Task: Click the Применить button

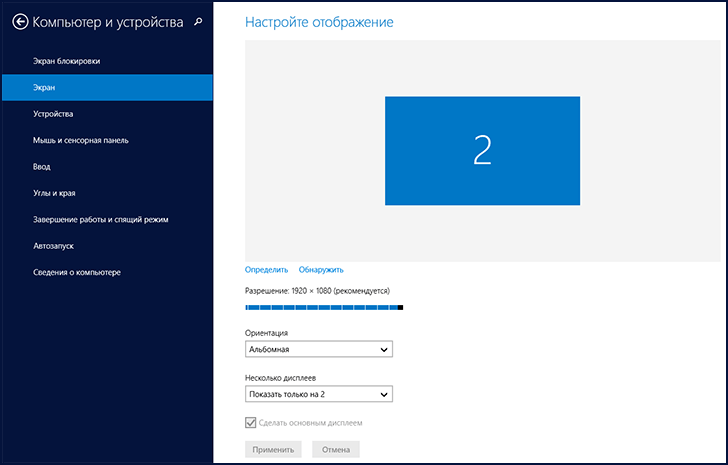Action: (x=273, y=449)
